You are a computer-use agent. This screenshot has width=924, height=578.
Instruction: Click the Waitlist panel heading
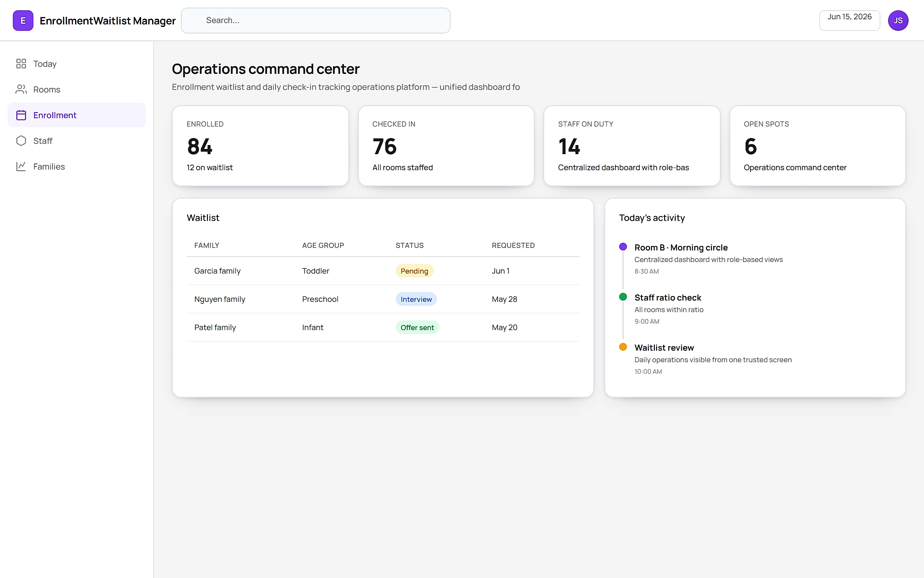point(203,217)
